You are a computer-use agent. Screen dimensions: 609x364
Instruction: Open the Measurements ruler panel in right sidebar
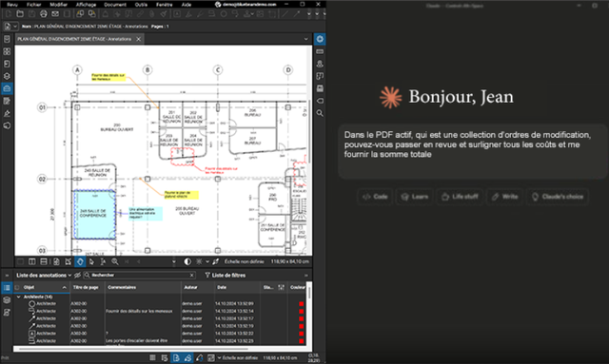pyautogui.click(x=320, y=51)
